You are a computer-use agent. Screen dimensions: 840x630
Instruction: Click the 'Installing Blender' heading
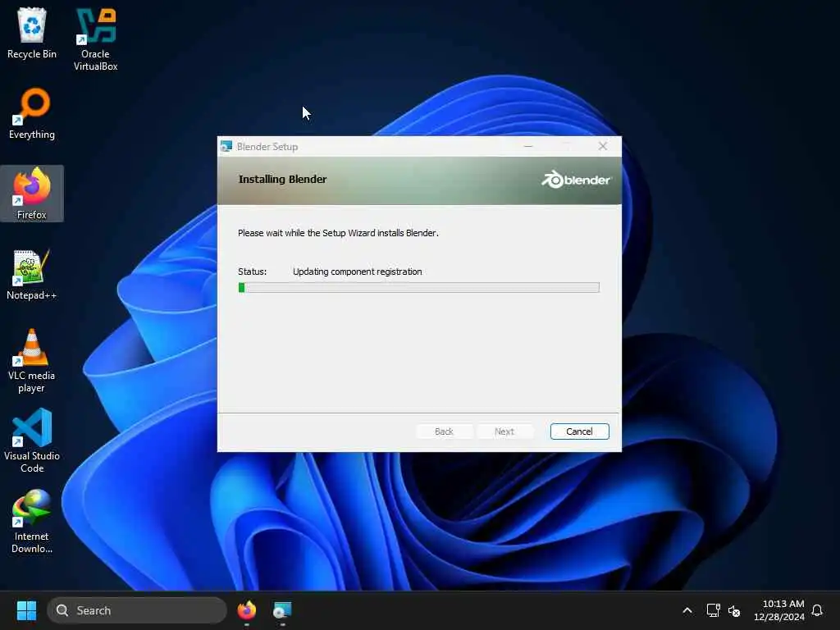[x=282, y=180]
